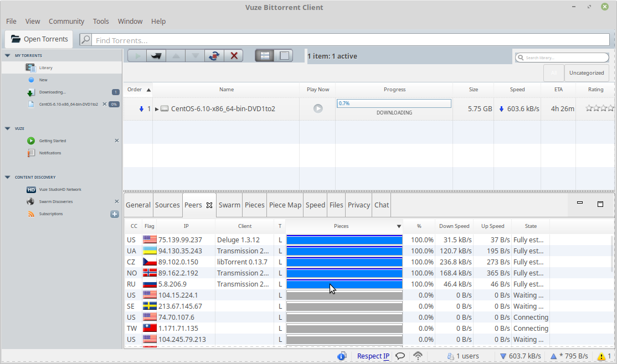Remove torrent with the red X icon
This screenshot has height=364, width=617.
pyautogui.click(x=234, y=56)
